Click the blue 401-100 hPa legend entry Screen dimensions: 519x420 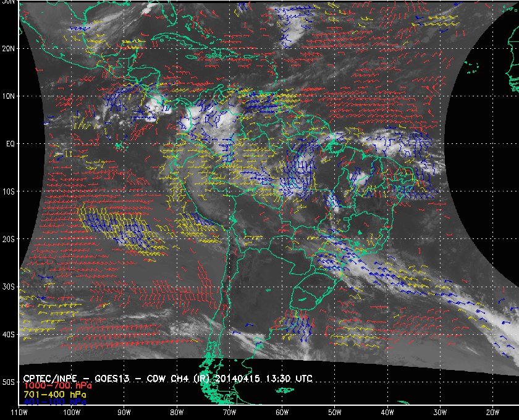[55, 402]
